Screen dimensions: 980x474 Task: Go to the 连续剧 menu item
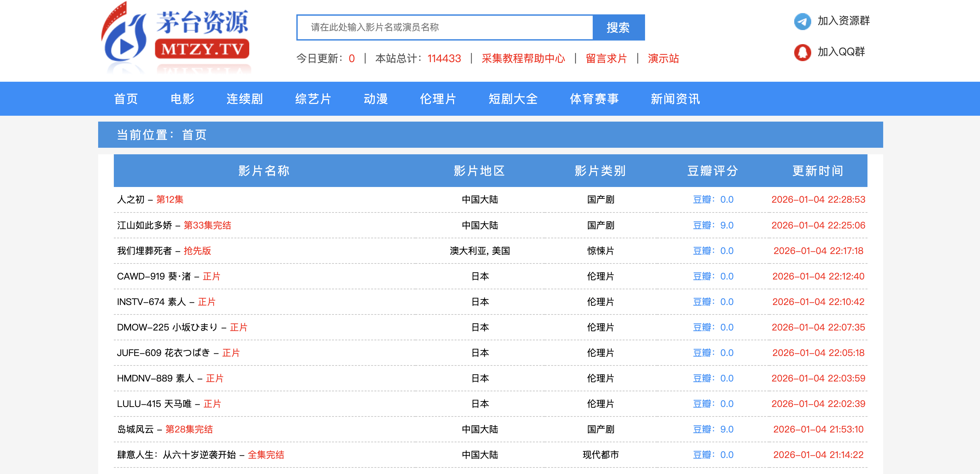click(x=244, y=99)
